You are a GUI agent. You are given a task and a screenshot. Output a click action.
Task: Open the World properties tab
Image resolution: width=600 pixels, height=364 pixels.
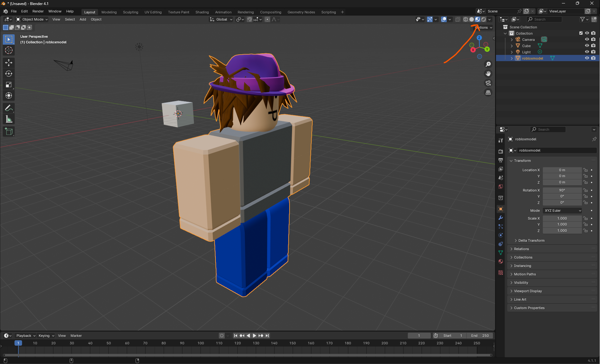(501, 187)
